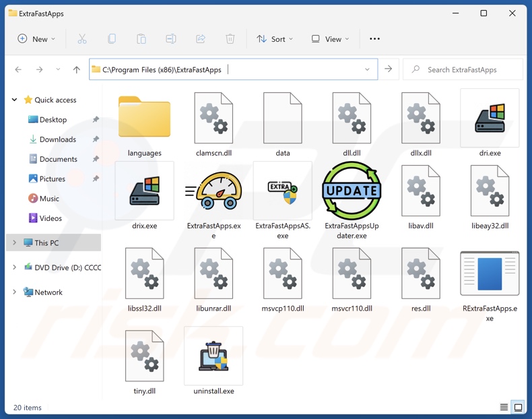The height and width of the screenshot is (419, 532).
Task: Expand the This PC tree node
Action: [15, 243]
